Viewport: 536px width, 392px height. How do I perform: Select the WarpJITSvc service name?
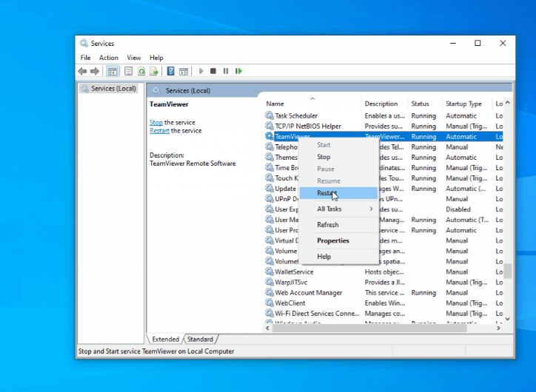click(291, 283)
